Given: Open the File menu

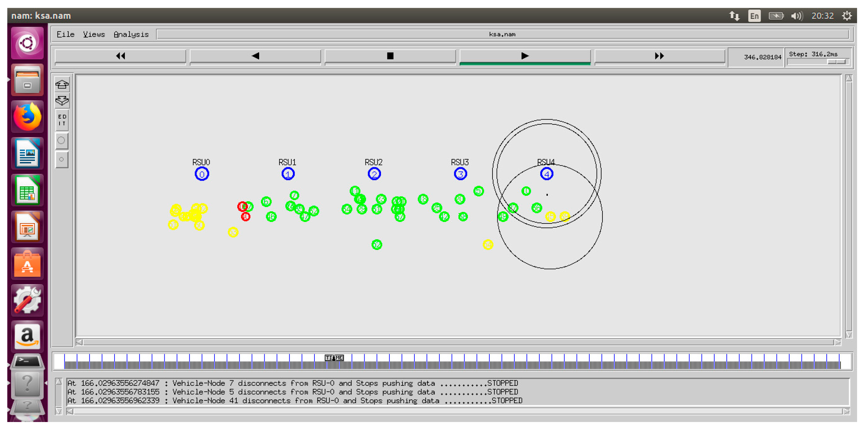Looking at the screenshot, I should pos(65,34).
